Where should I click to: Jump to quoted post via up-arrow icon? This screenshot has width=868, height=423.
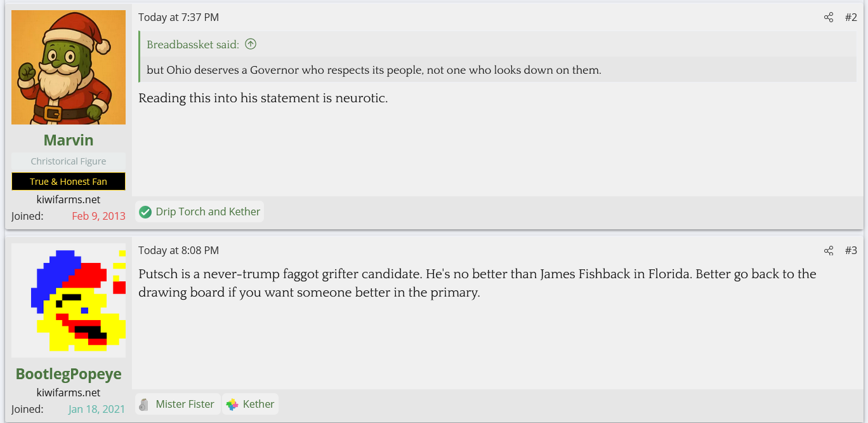(x=251, y=44)
